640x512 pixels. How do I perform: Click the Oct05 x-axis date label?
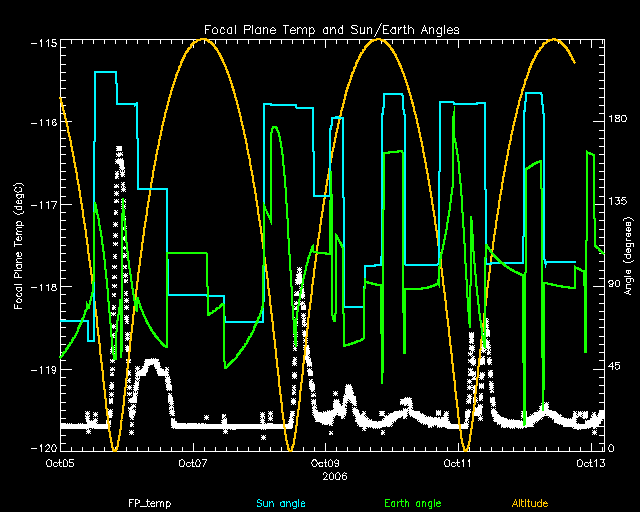[60, 464]
